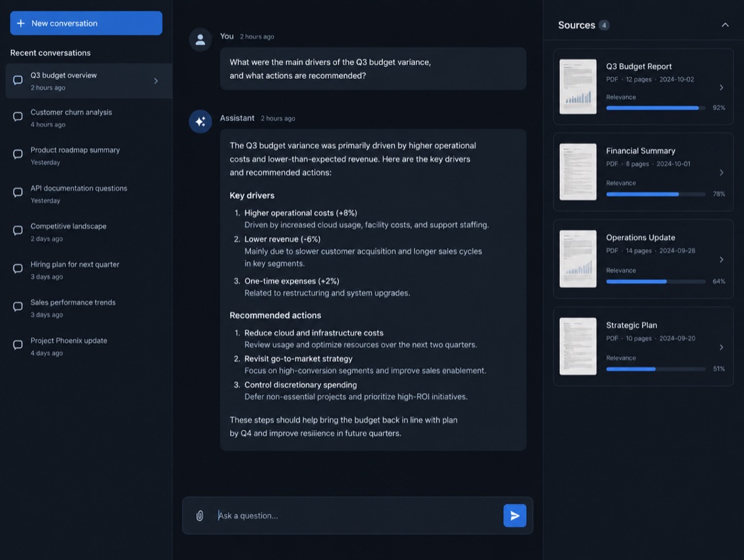Click chat bubble icon beside Q3 budget overview
Image resolution: width=744 pixels, height=560 pixels.
[x=18, y=80]
